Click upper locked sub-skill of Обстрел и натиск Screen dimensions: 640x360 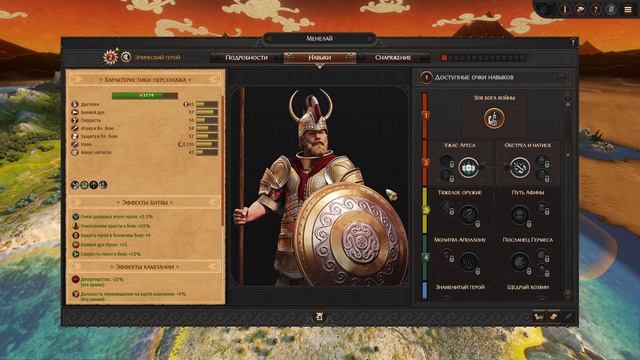click(542, 161)
